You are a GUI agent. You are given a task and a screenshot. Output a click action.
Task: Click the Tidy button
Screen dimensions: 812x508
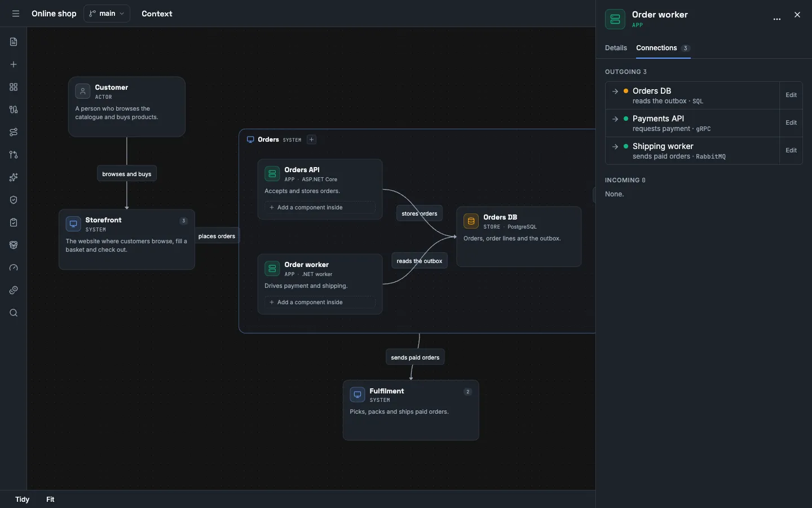[x=23, y=500]
